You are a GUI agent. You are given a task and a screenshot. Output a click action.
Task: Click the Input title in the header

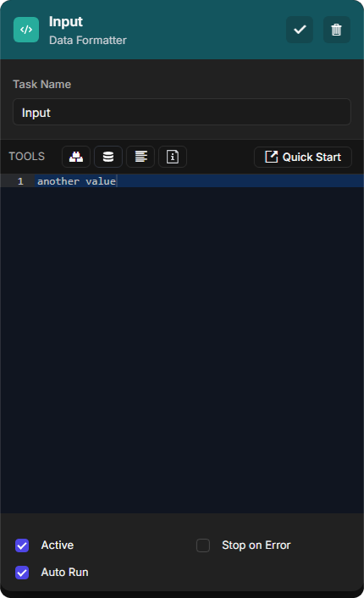[65, 22]
